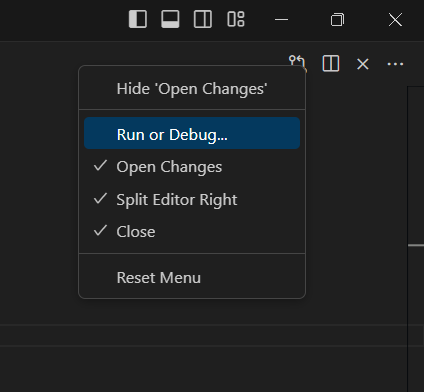Restore down the window
The image size is (424, 392).
point(337,19)
